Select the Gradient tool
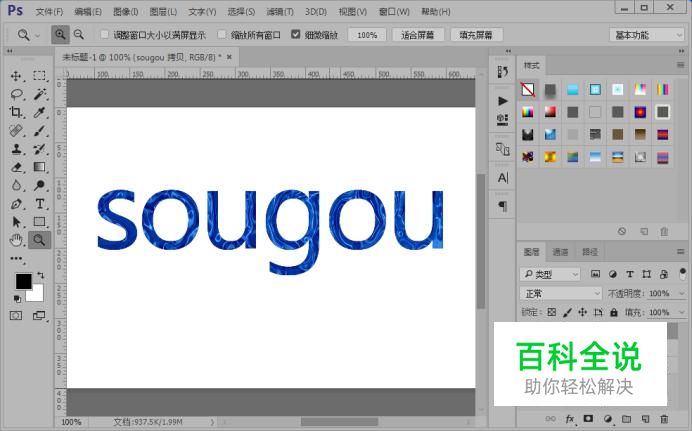 [x=39, y=167]
